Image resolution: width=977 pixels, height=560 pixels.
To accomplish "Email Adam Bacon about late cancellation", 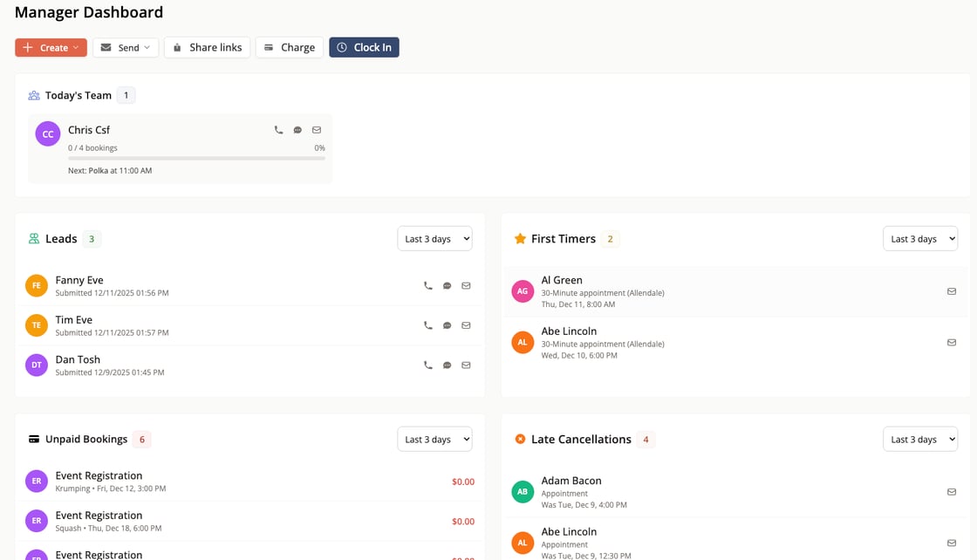I will (x=952, y=492).
